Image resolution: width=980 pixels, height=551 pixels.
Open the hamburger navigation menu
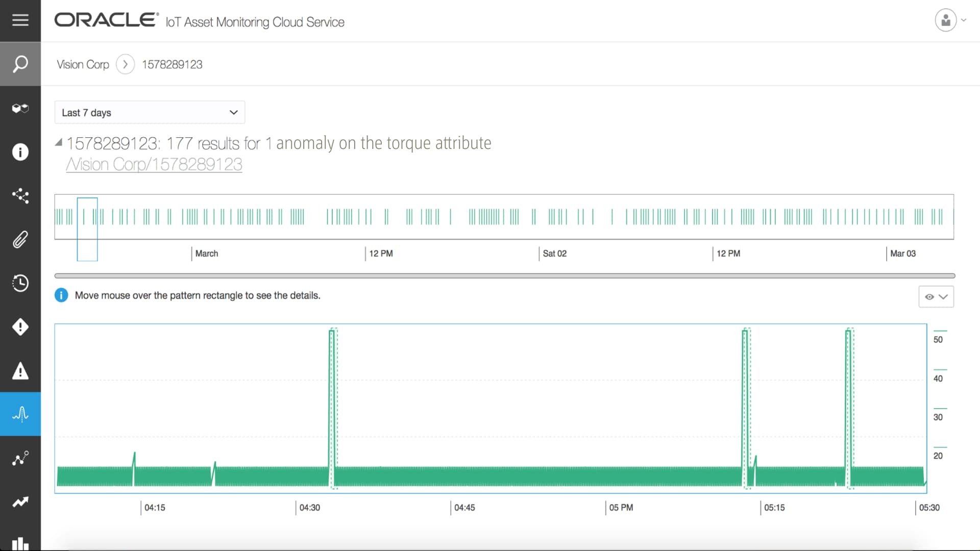pos(20,20)
